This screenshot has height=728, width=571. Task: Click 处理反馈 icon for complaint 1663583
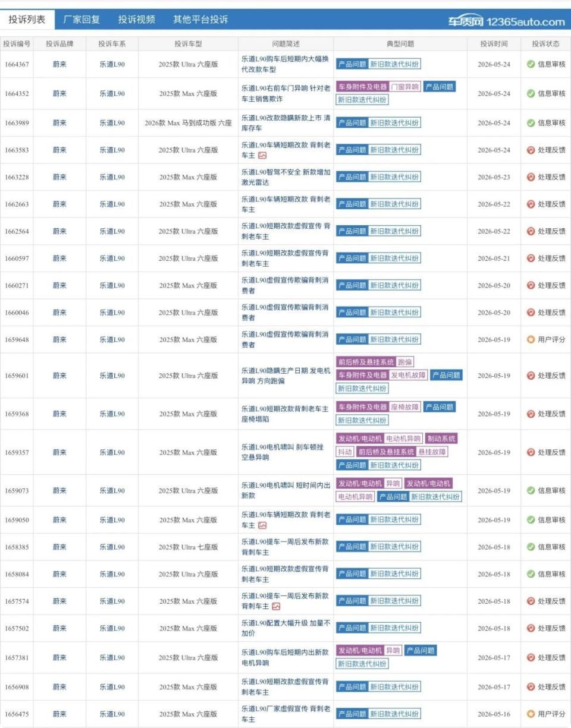pyautogui.click(x=531, y=150)
